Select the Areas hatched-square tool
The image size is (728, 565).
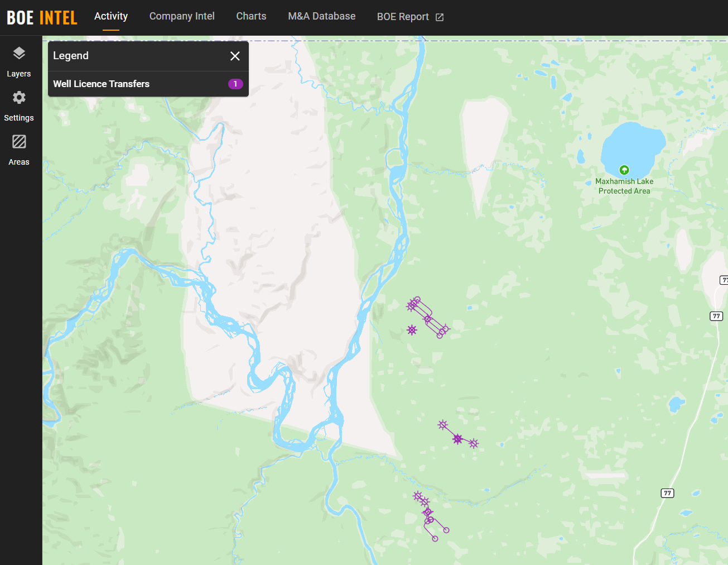click(x=19, y=149)
